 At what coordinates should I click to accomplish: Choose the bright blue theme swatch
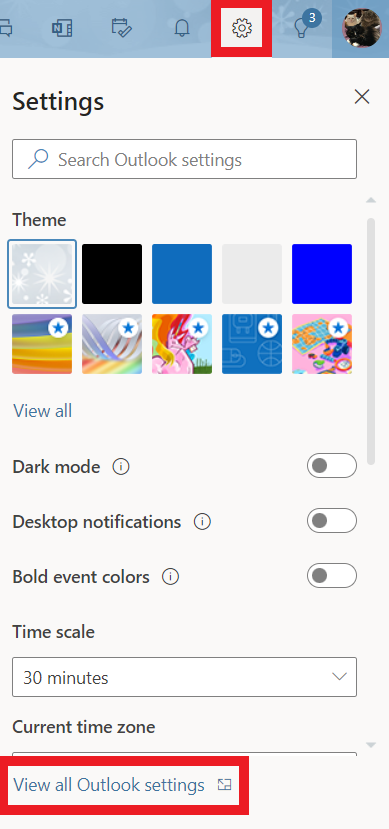[x=322, y=274]
